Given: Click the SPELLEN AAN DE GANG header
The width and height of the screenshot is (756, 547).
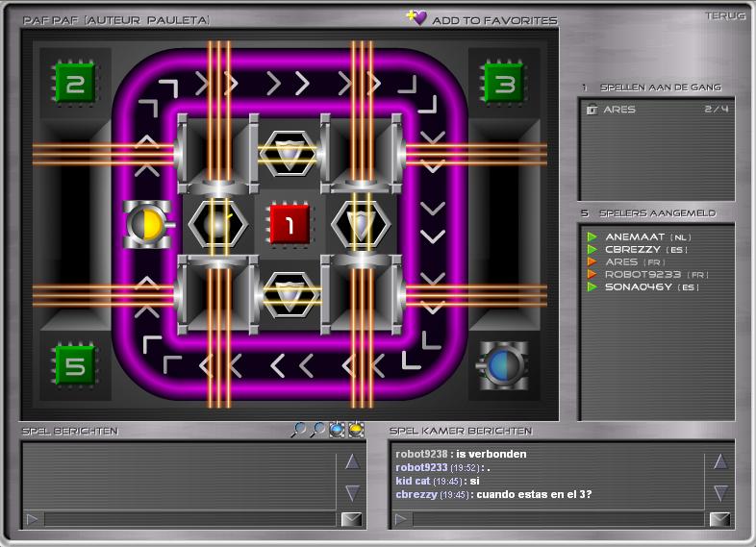Looking at the screenshot, I should tap(661, 87).
